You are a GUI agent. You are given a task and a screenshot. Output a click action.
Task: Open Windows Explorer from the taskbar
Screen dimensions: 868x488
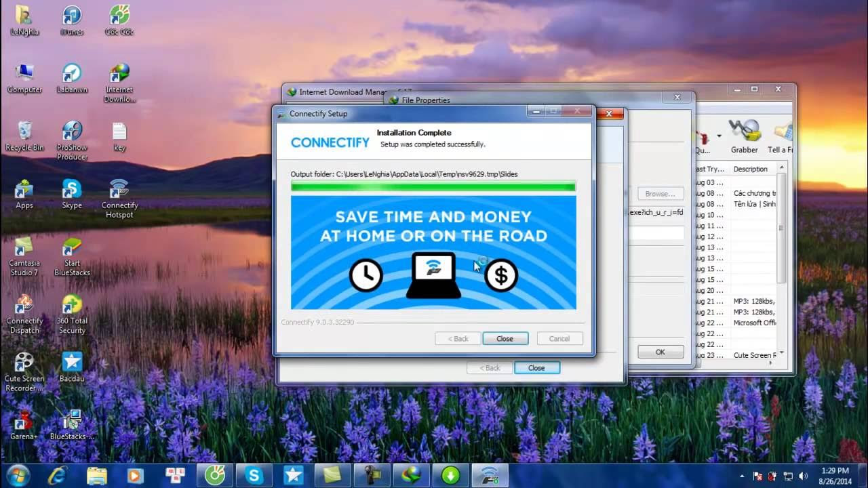click(x=96, y=476)
